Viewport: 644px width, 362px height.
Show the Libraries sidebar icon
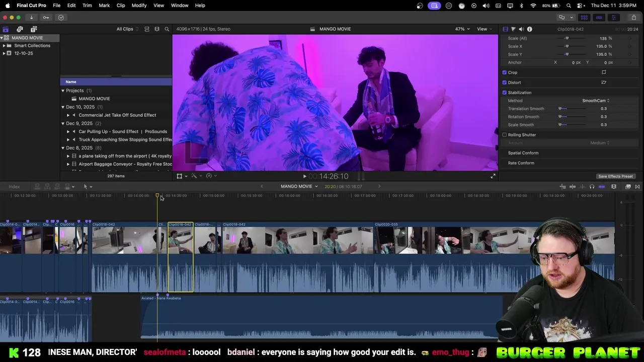(6, 29)
